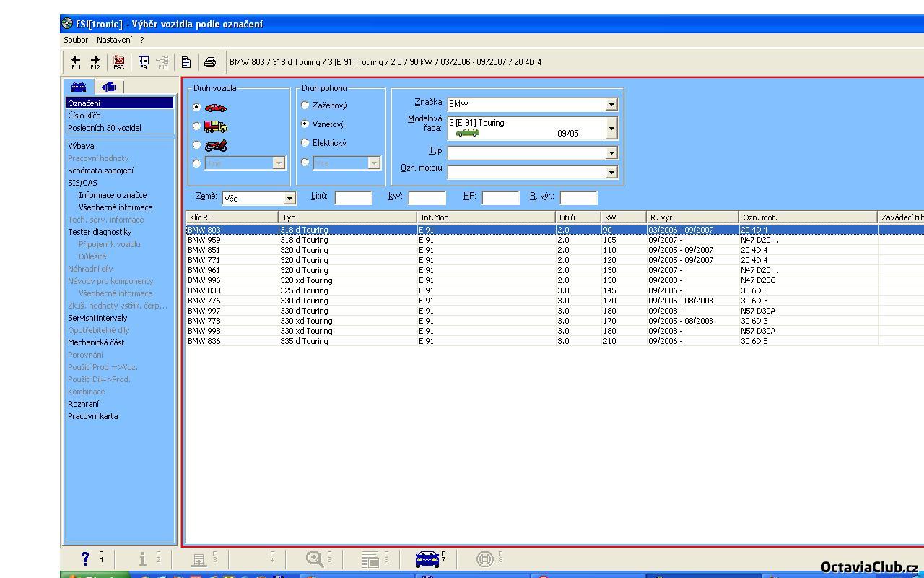The width and height of the screenshot is (924, 578).
Task: Click the forward arrow F12 toolbar icon
Action: (x=95, y=62)
